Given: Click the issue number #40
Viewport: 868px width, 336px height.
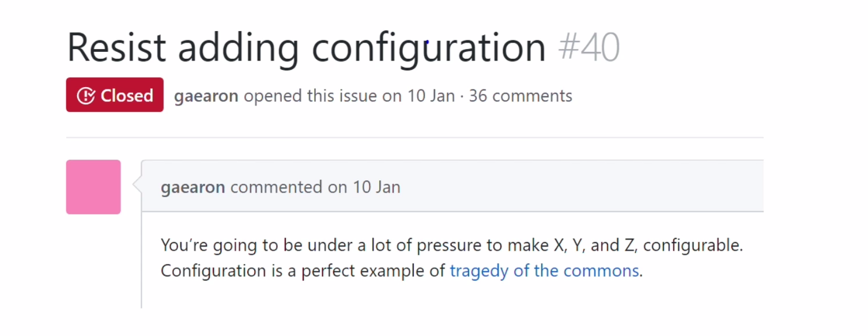Looking at the screenshot, I should pos(589,47).
